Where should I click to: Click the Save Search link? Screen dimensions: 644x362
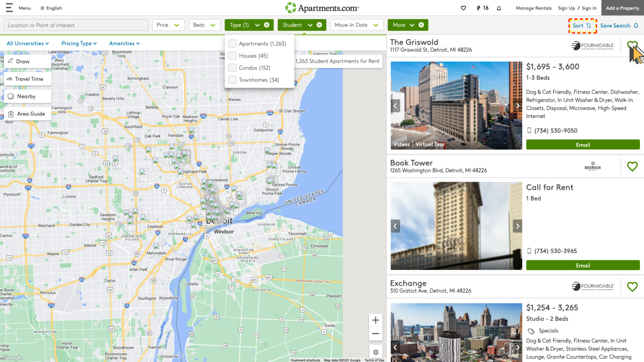pyautogui.click(x=619, y=26)
